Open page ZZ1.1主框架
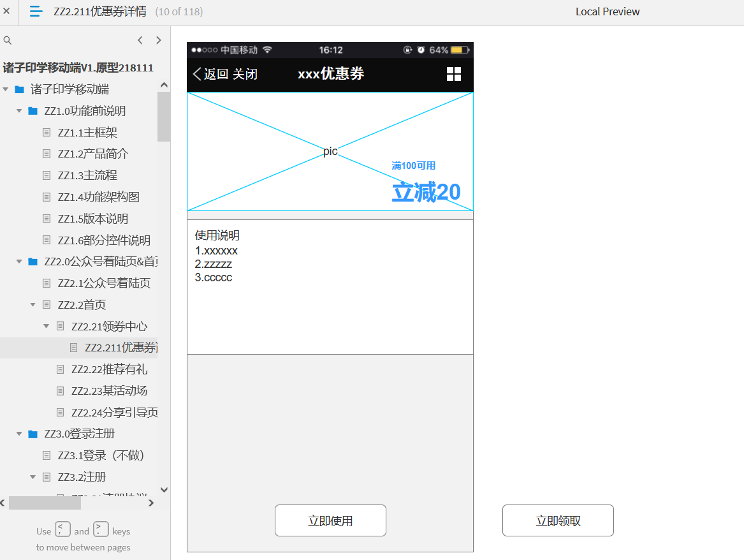The height and width of the screenshot is (560, 744). 87,133
